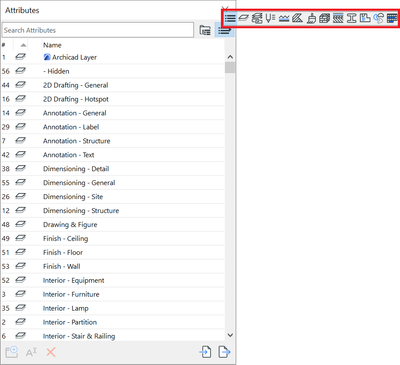
Task: Select 'Interior - Partition' layer
Action: pyautogui.click(x=113, y=322)
